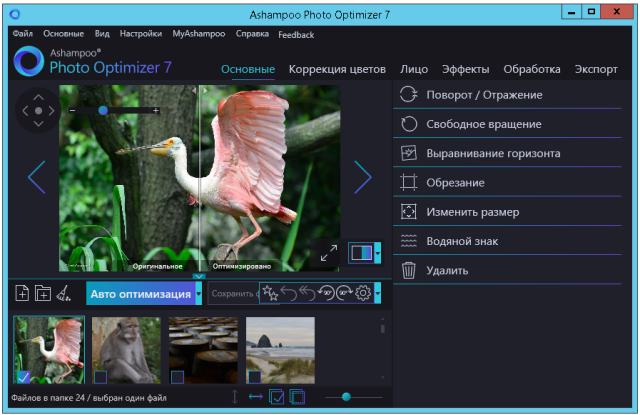Go to previous image with left arrow
The image size is (640, 415).
[37, 177]
